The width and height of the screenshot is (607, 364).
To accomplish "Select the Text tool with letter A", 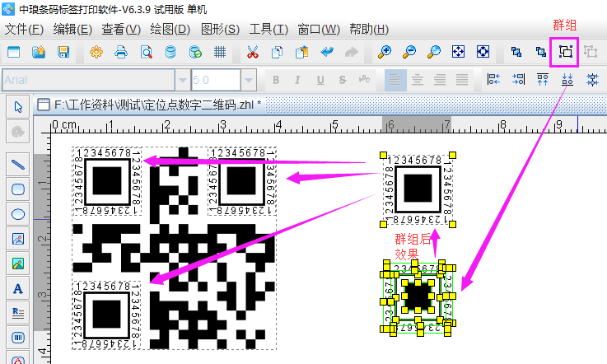I will click(x=17, y=289).
